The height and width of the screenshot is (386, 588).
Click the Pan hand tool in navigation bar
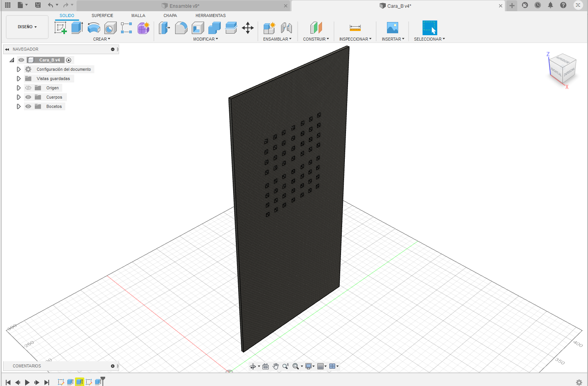276,366
